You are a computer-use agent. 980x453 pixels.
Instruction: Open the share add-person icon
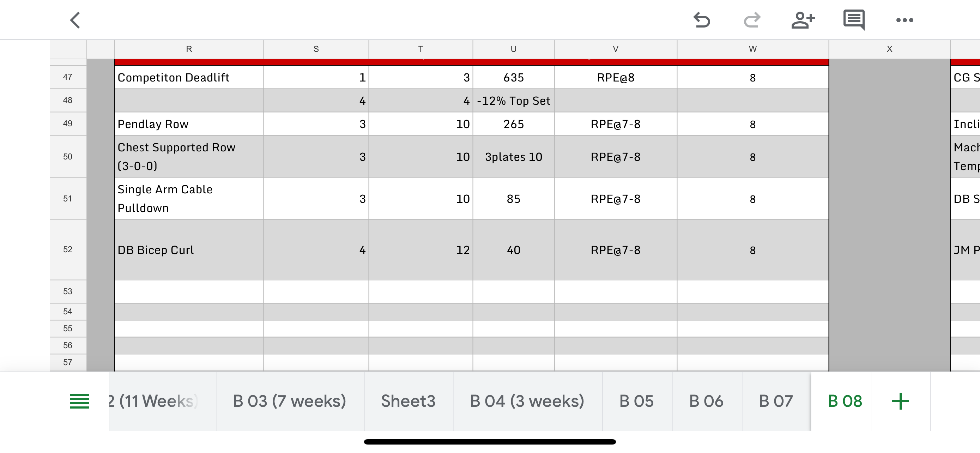pos(803,20)
